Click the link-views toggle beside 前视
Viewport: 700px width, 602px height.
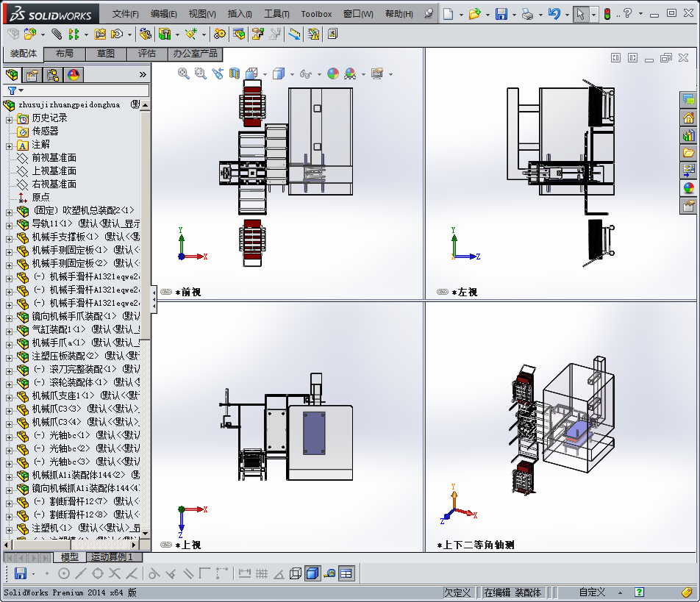166,292
